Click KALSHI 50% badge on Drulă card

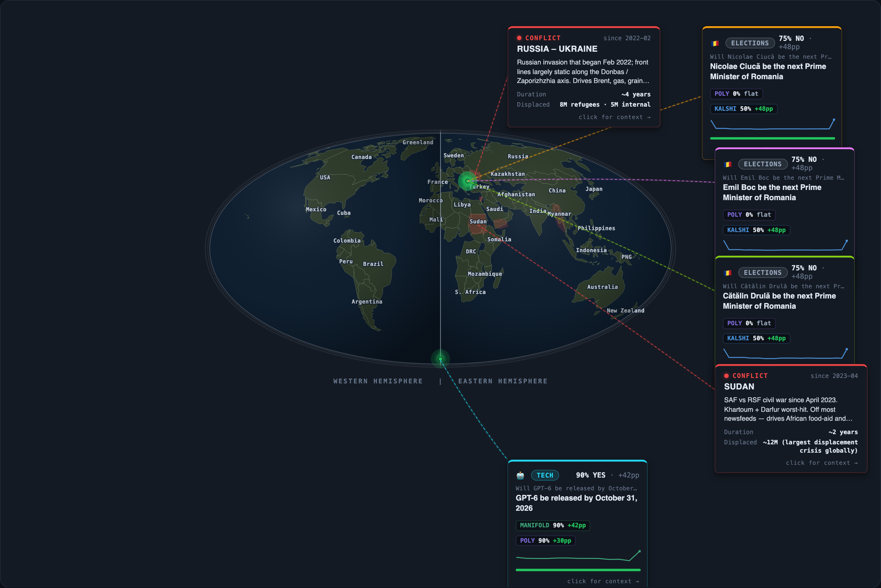coord(757,338)
